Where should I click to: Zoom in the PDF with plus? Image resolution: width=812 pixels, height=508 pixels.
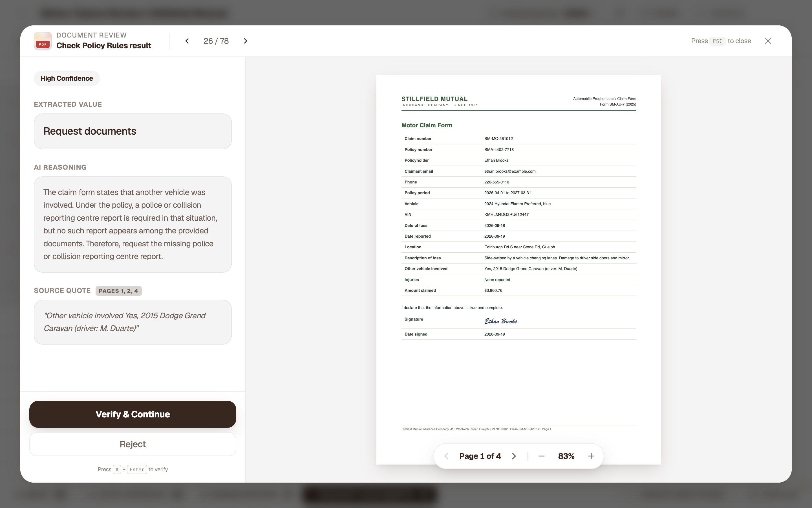coord(591,456)
